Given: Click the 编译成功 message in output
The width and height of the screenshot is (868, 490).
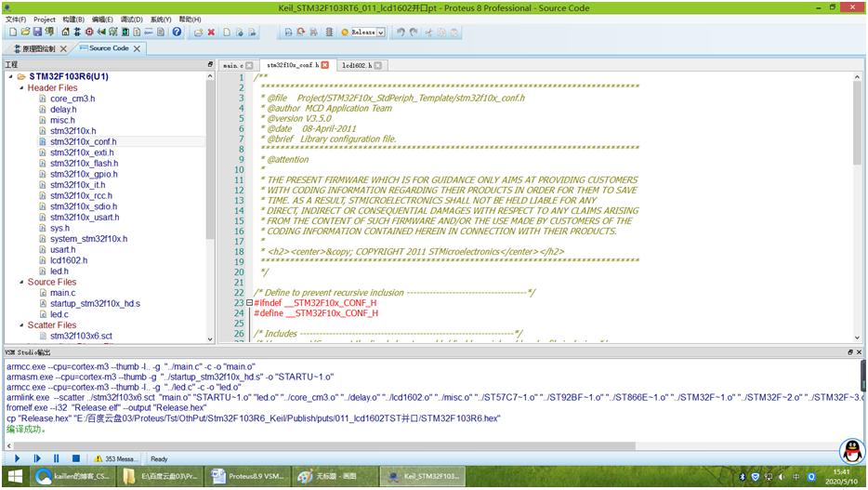Looking at the screenshot, I should pyautogui.click(x=25, y=429).
